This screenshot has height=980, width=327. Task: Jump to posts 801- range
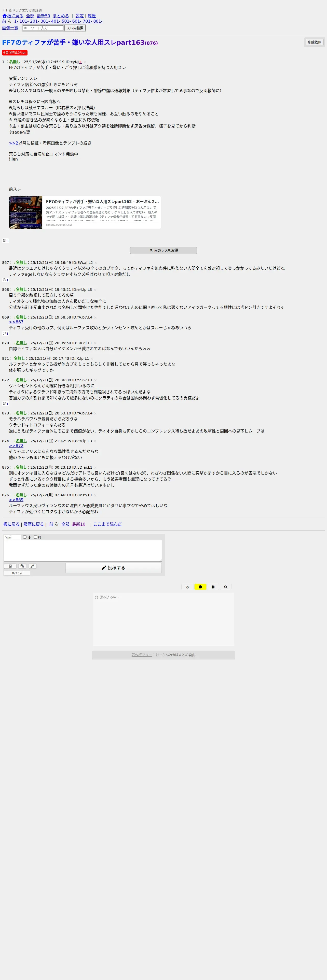[x=98, y=21]
